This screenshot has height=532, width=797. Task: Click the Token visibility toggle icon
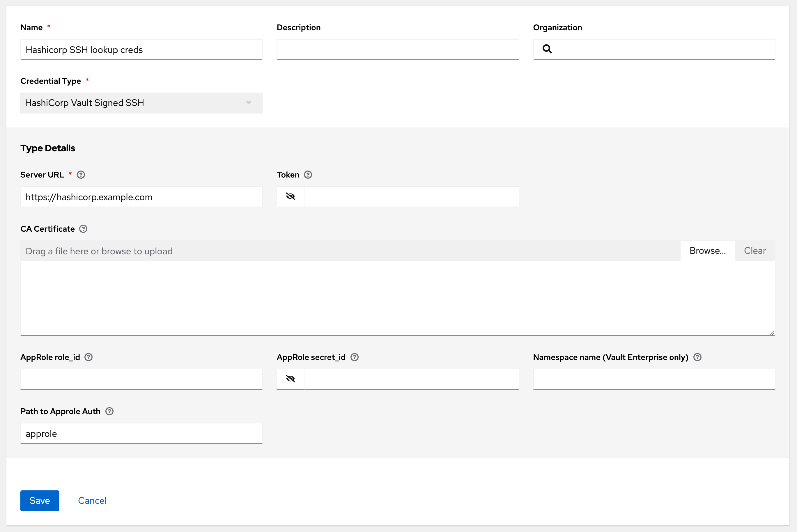(291, 196)
